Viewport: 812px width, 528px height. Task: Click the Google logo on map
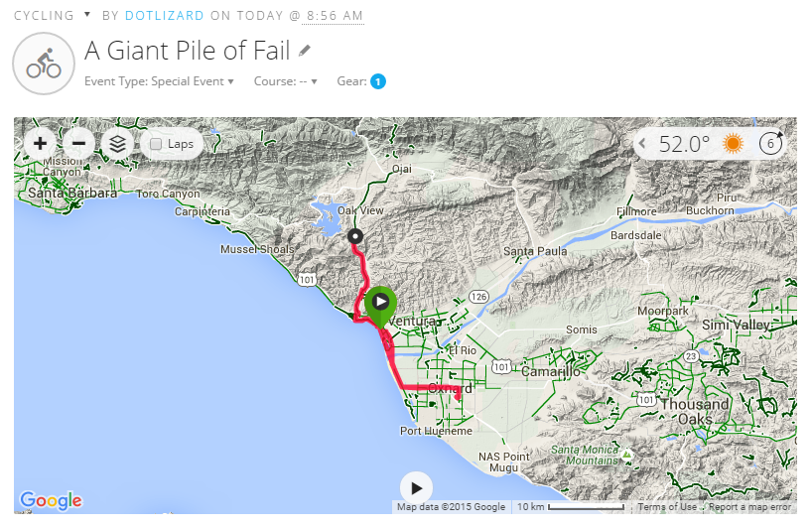click(x=50, y=500)
